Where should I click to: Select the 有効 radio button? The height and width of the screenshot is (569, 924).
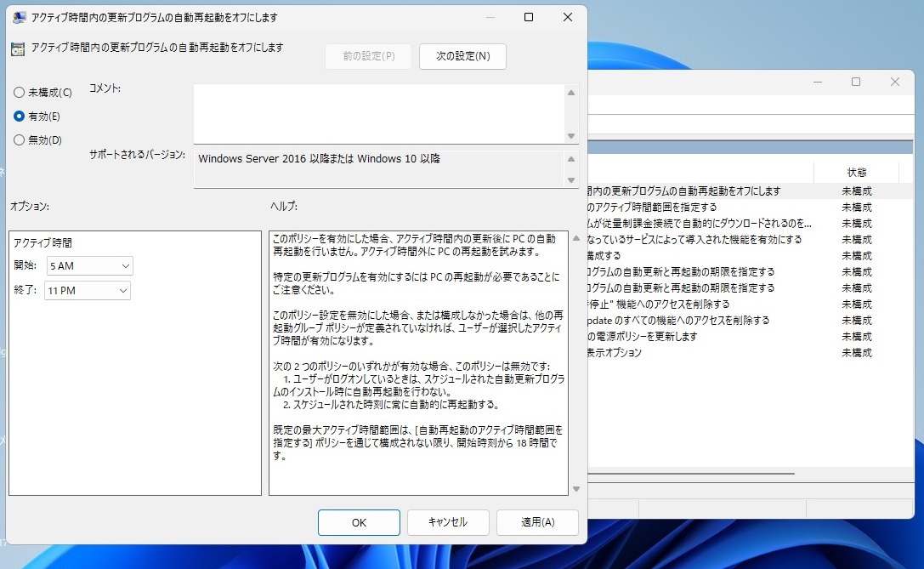click(20, 116)
